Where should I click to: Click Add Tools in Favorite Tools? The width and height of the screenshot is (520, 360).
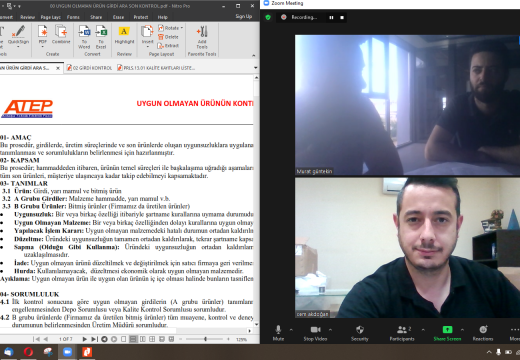202,37
